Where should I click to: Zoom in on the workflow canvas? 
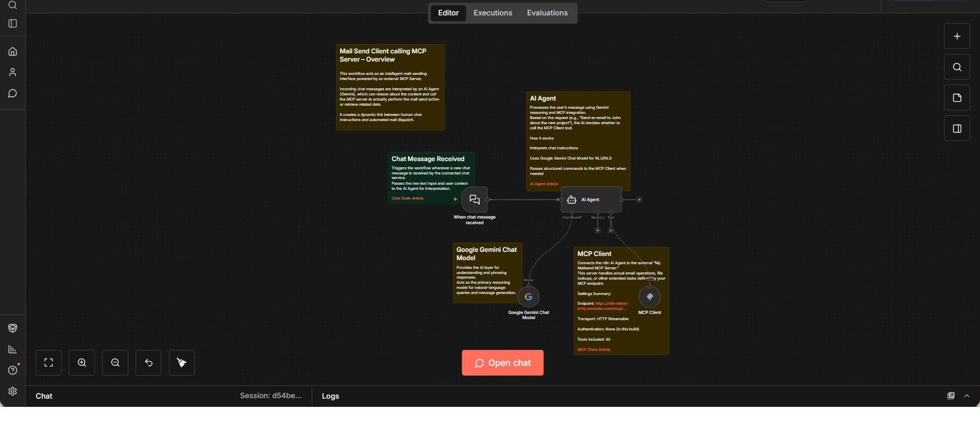pyautogui.click(x=82, y=363)
